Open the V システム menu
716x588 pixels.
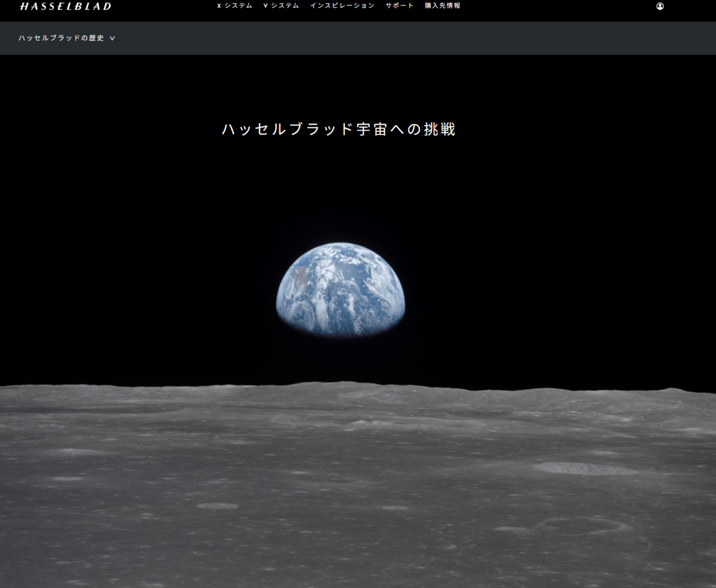click(x=281, y=6)
